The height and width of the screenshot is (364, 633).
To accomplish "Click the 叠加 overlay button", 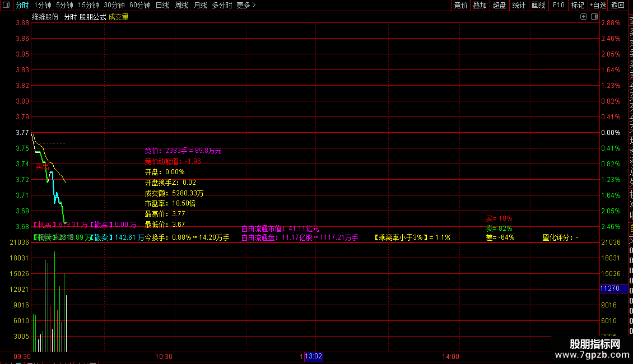I will point(480,5).
